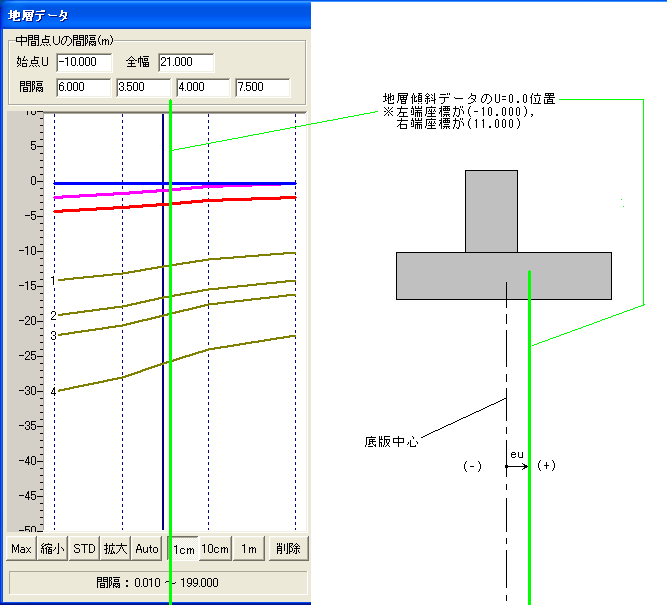
Task: Toggle the 1cm step button
Action: (183, 549)
